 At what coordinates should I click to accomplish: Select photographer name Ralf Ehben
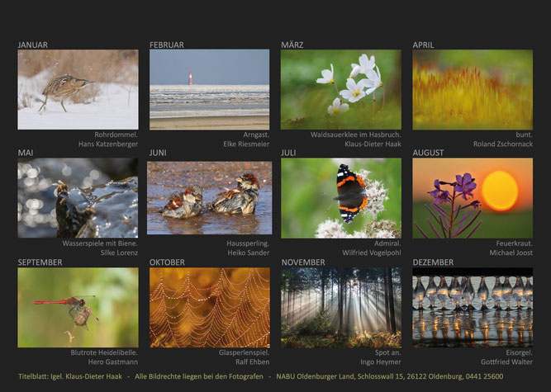252,361
